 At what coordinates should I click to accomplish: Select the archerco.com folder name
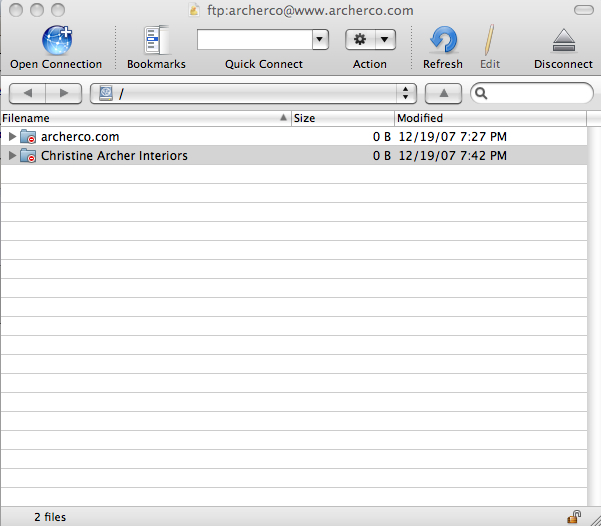(x=80, y=136)
